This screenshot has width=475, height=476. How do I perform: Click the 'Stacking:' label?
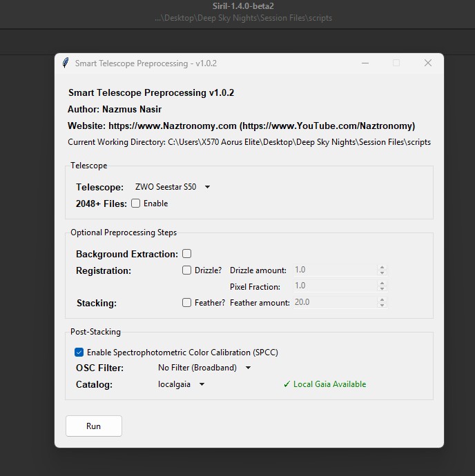pyautogui.click(x=97, y=303)
